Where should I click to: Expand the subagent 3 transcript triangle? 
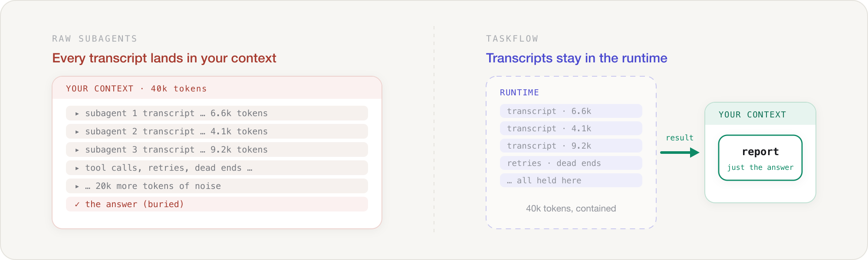[77, 150]
